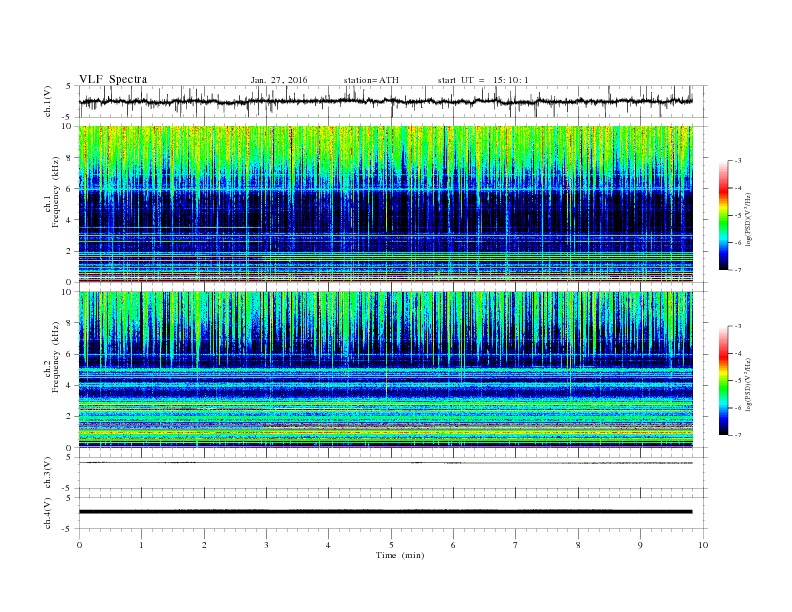Click the ch.1 spectrogram plot
Screen dimensions: 792x612
click(385, 204)
